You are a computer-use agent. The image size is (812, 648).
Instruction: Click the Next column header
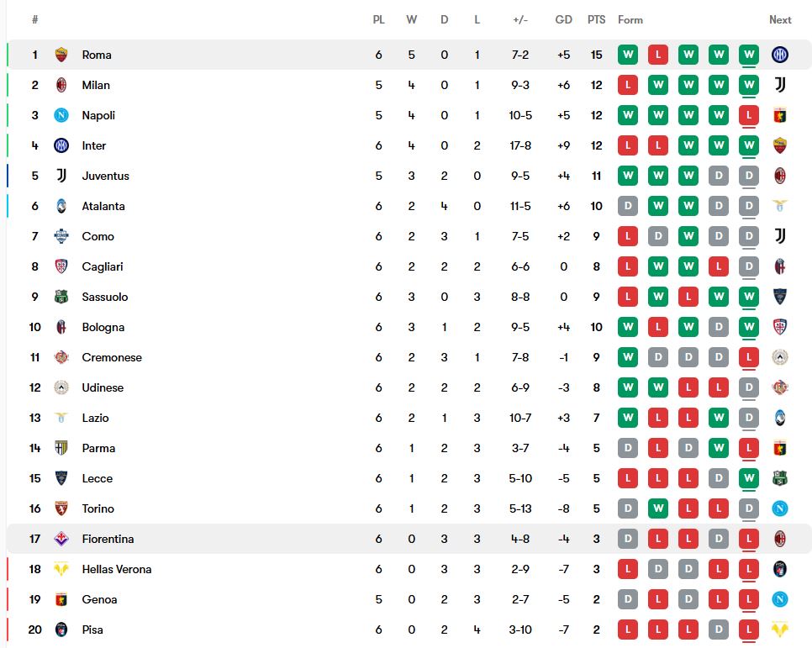(x=780, y=19)
